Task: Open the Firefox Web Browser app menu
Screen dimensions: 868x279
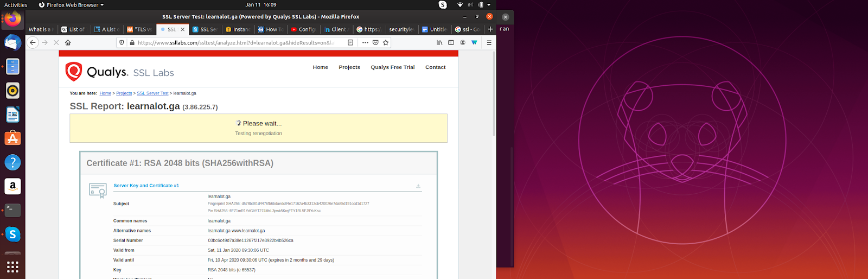Action: tap(71, 5)
